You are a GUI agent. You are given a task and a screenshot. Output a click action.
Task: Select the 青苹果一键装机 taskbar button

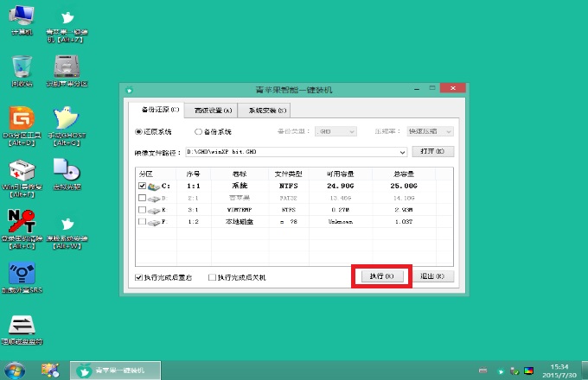tap(115, 370)
